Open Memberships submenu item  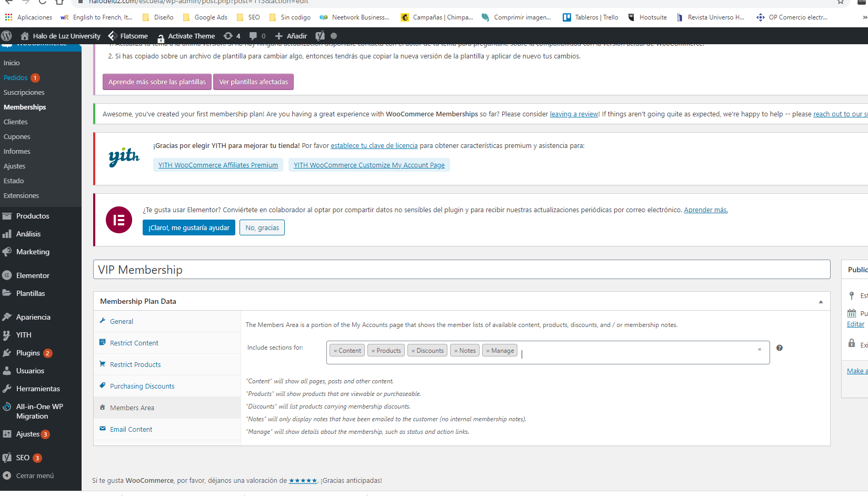pyautogui.click(x=25, y=107)
